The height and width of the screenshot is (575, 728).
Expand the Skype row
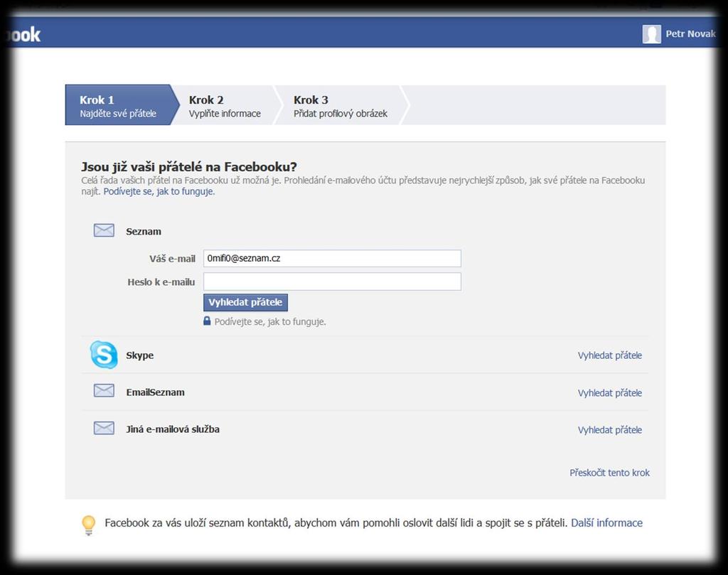click(x=365, y=355)
